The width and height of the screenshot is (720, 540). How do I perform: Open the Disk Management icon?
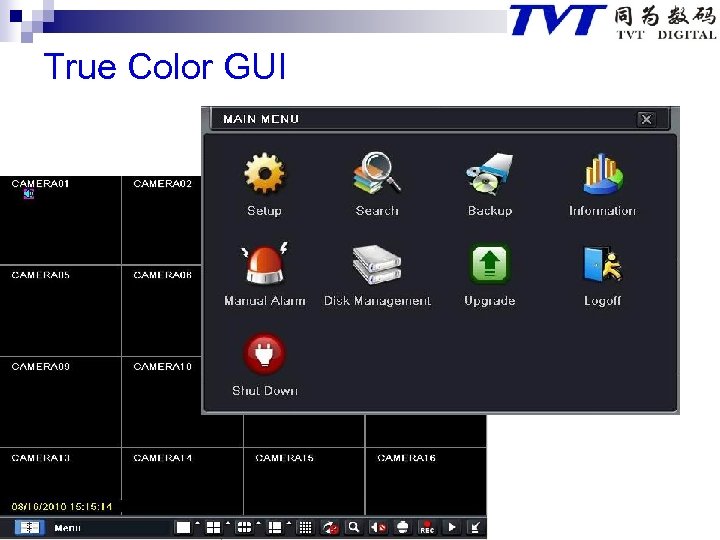click(x=377, y=264)
